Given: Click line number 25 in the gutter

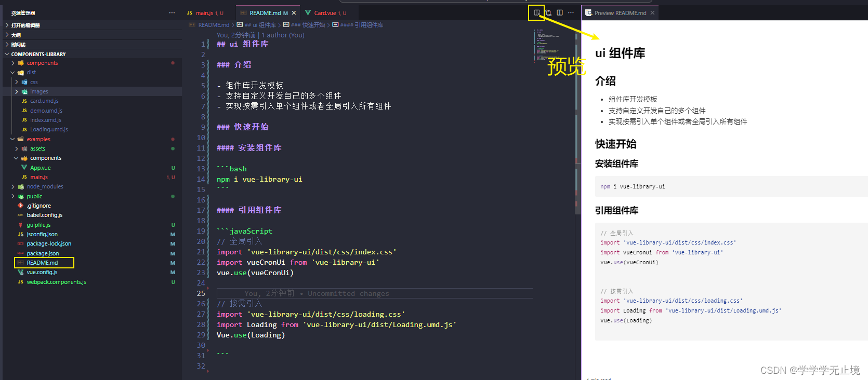Looking at the screenshot, I should click(x=201, y=293).
